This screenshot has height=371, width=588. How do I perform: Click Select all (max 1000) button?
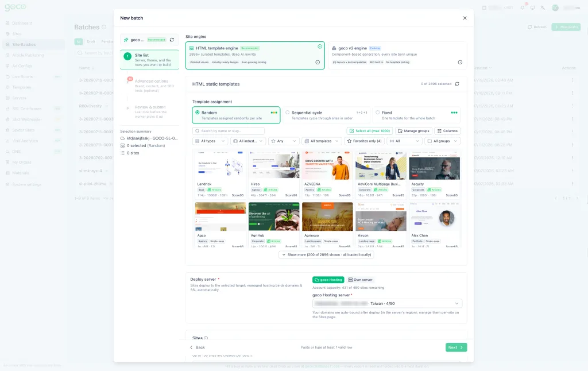pos(370,131)
